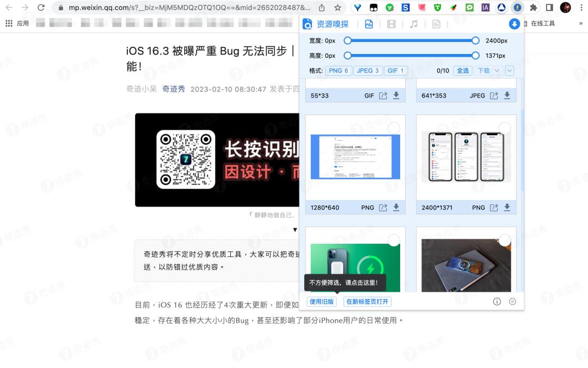
Task: Click the green chat bubble extension icon
Action: (x=469, y=8)
